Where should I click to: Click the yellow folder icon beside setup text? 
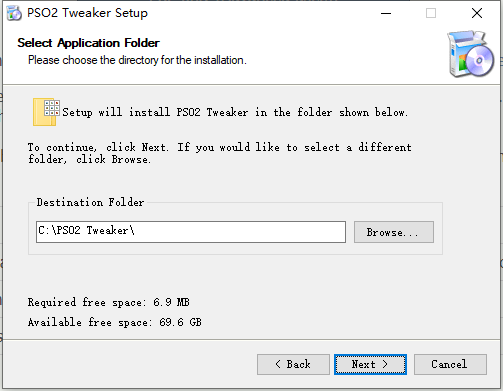[x=46, y=112]
